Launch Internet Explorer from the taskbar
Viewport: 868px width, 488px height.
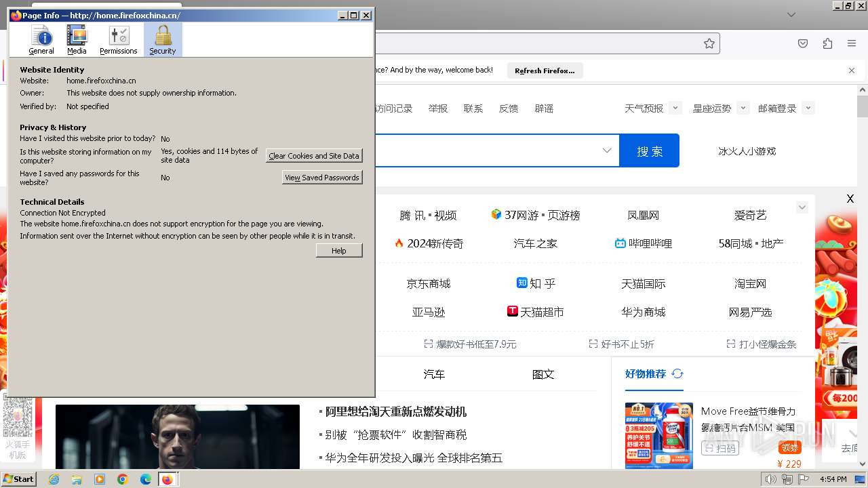pos(54,479)
